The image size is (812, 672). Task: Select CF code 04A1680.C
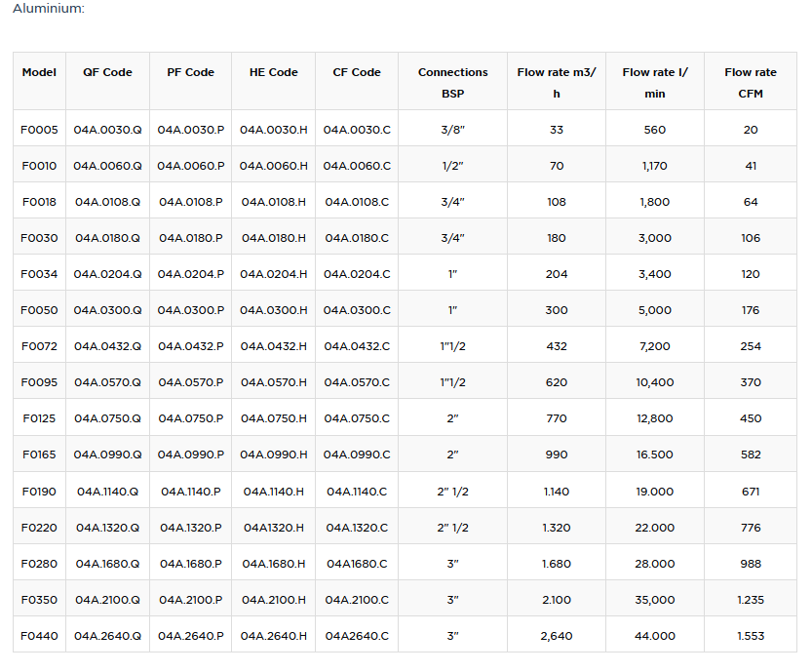(x=357, y=564)
